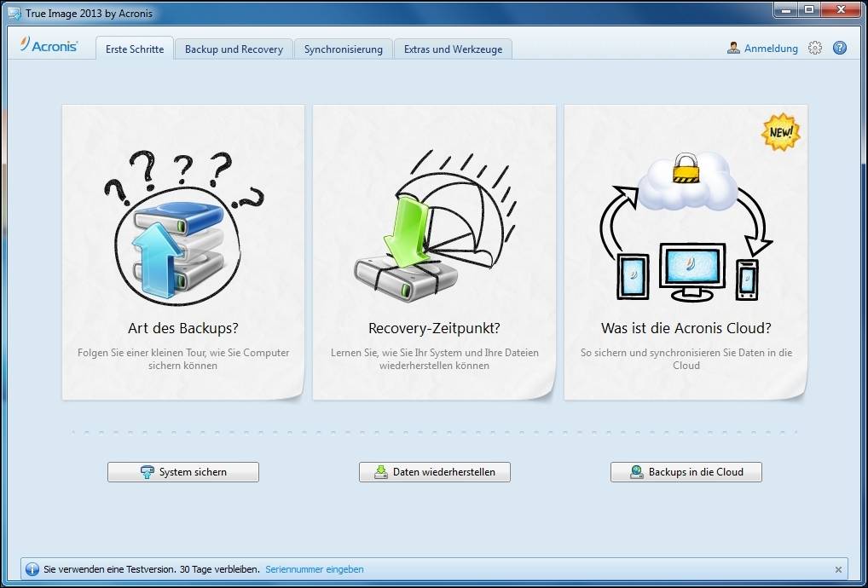Click Seriennummer eingeben link
This screenshot has height=588, width=868.
315,569
